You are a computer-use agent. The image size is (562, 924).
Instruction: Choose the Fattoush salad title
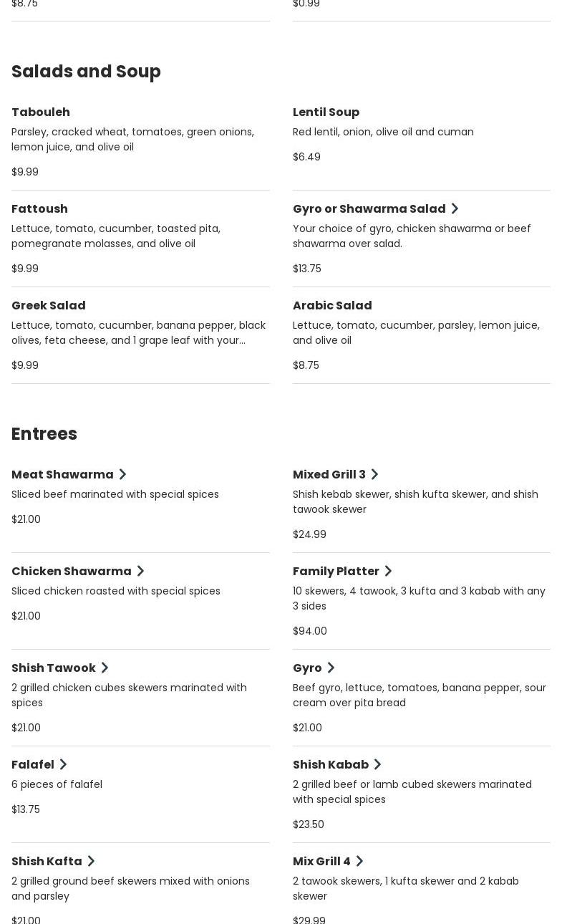point(39,209)
